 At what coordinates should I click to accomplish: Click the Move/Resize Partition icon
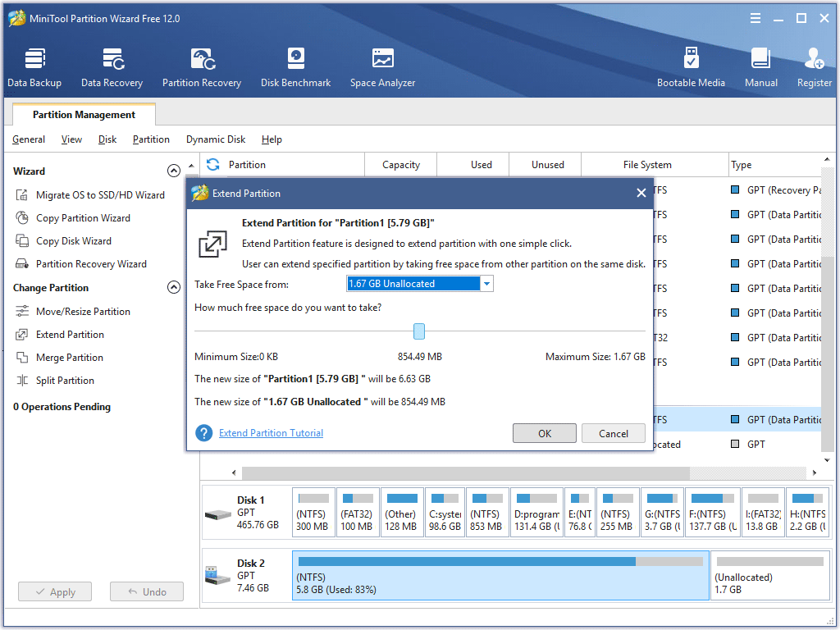coord(22,311)
